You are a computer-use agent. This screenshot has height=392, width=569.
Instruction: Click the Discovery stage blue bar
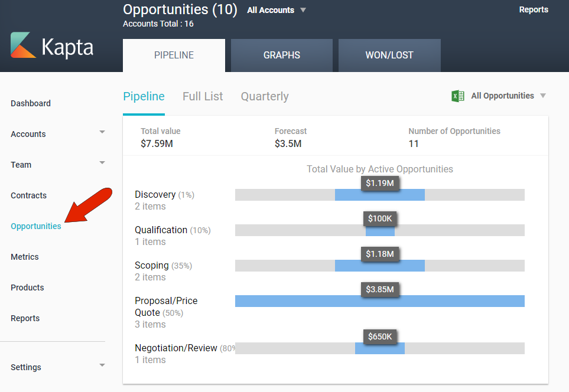pyautogui.click(x=379, y=195)
